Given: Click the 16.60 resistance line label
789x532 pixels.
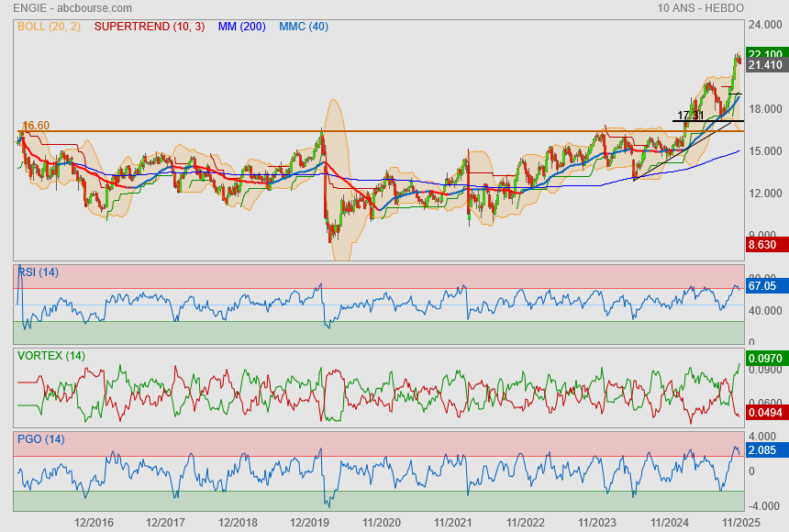Looking at the screenshot, I should click(36, 126).
